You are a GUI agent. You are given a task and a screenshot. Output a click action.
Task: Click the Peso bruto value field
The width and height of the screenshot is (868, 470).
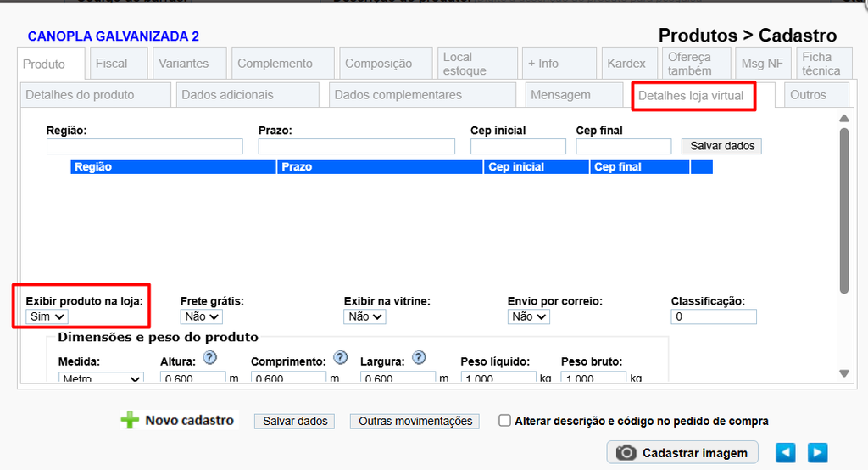click(x=593, y=378)
